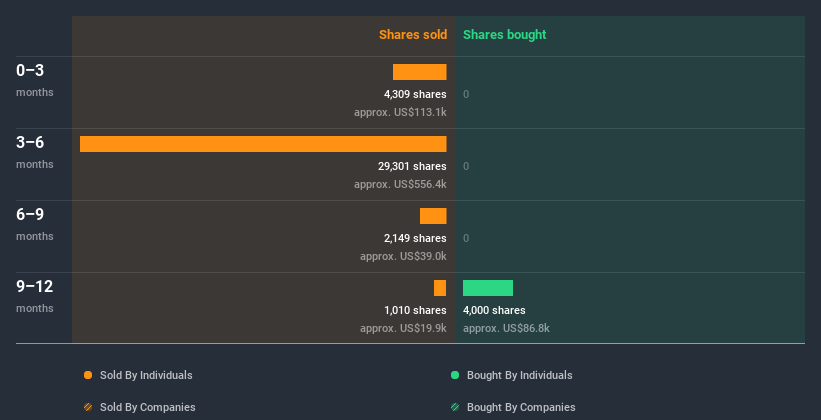Click the Sold By Individuals orange legend dot

pos(88,375)
